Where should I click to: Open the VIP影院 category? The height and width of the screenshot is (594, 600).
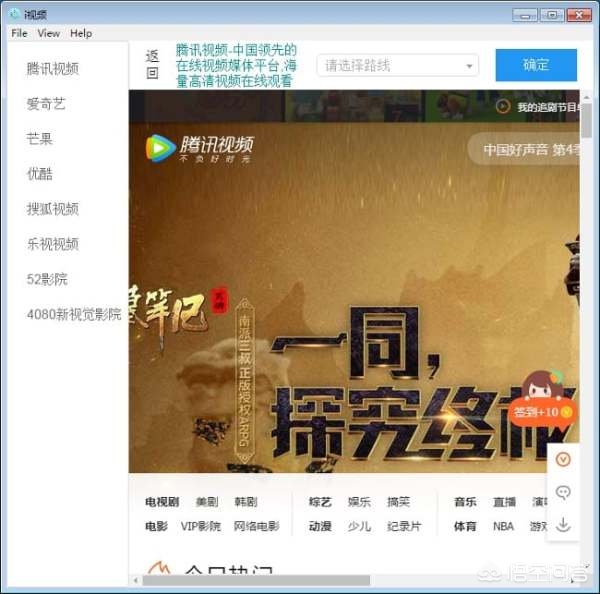[201, 526]
